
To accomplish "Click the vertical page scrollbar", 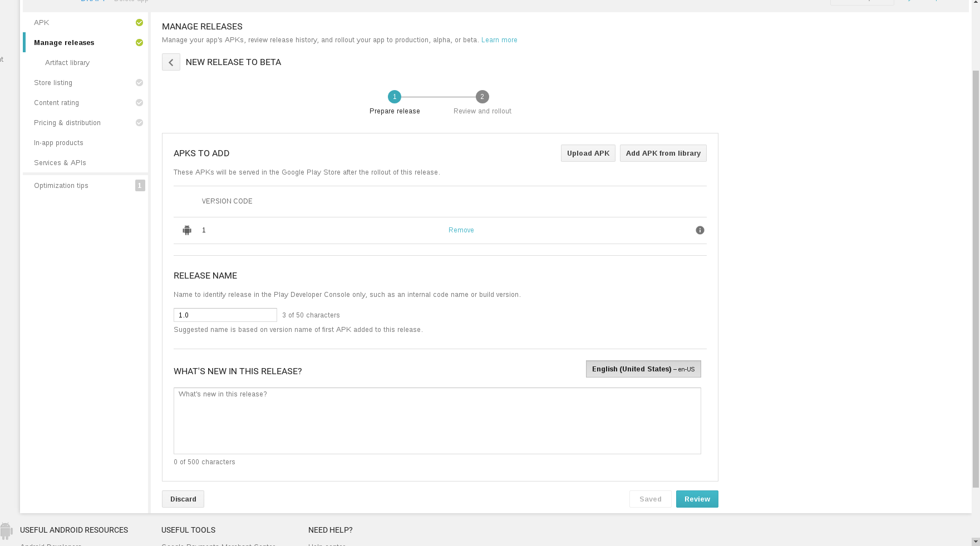I will point(976,278).
